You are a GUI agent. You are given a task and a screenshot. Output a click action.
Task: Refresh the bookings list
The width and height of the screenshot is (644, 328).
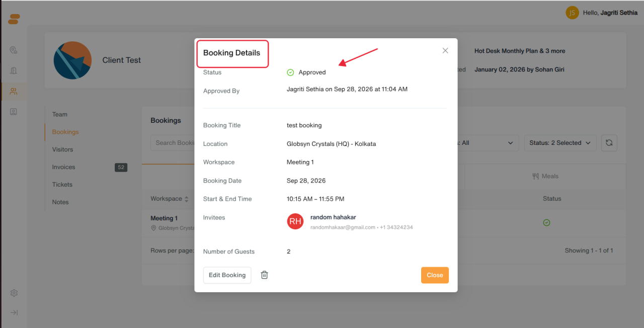[609, 143]
